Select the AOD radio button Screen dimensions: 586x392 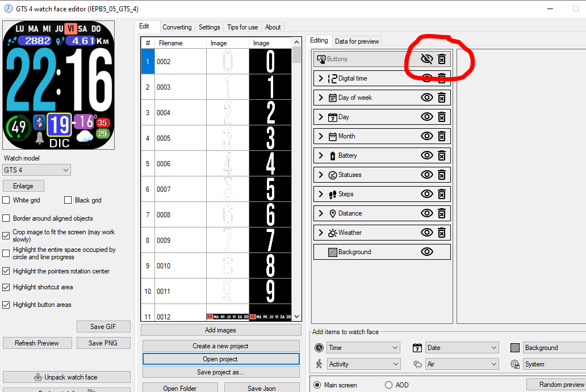[388, 385]
